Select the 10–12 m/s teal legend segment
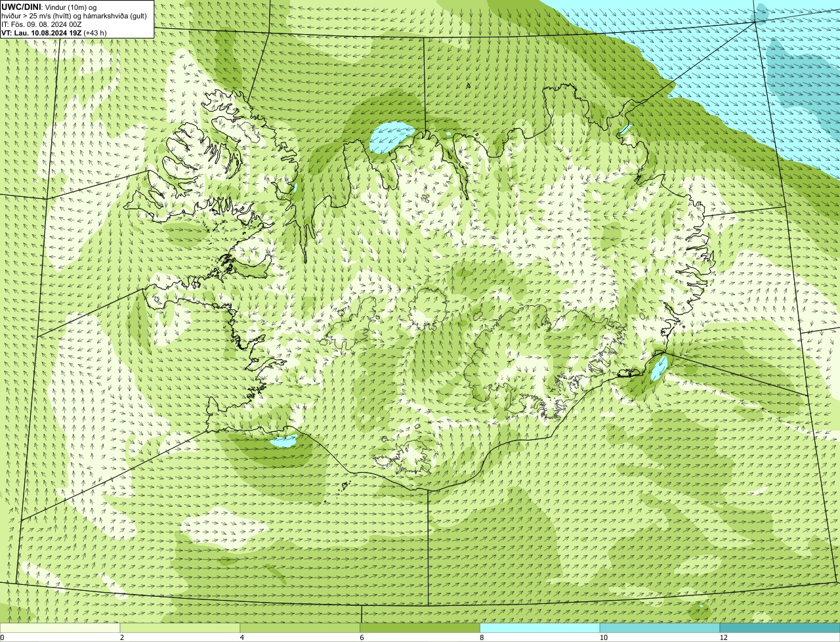Viewport: 840px width, 642px height. (660, 628)
